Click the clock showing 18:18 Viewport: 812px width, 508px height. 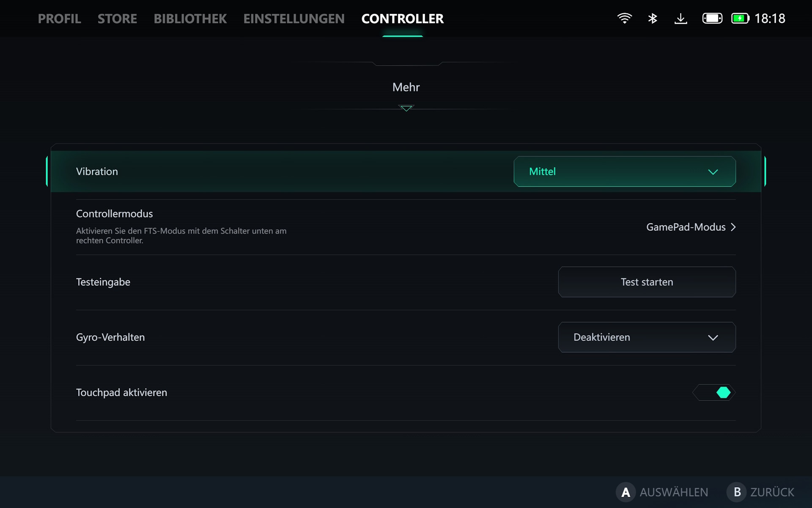tap(770, 18)
